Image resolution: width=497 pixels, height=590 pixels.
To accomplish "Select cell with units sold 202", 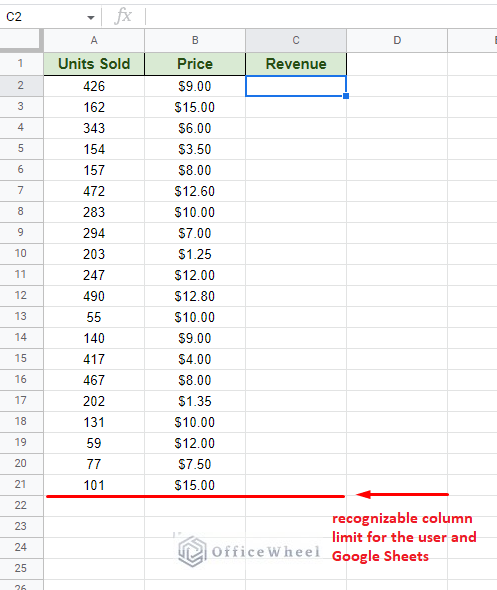I will [94, 401].
